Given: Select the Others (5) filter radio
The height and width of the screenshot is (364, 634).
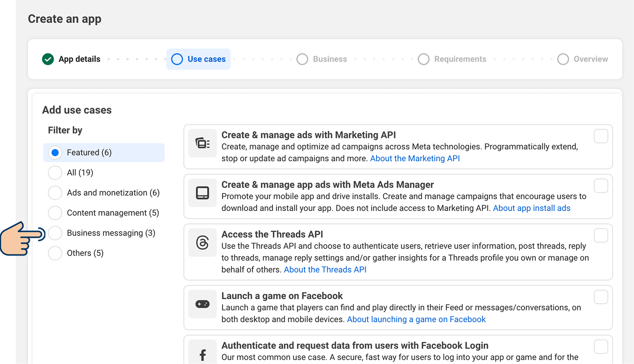Looking at the screenshot, I should click(55, 253).
